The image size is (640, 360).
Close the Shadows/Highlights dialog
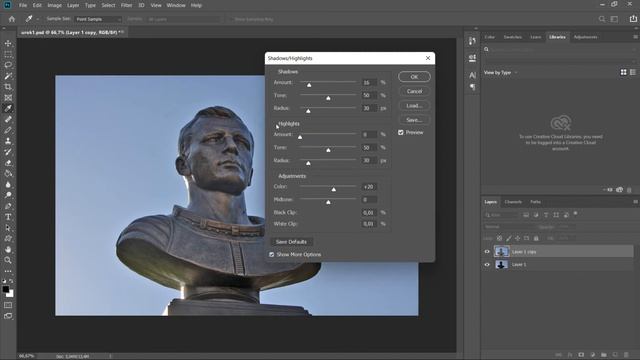pyautogui.click(x=428, y=58)
